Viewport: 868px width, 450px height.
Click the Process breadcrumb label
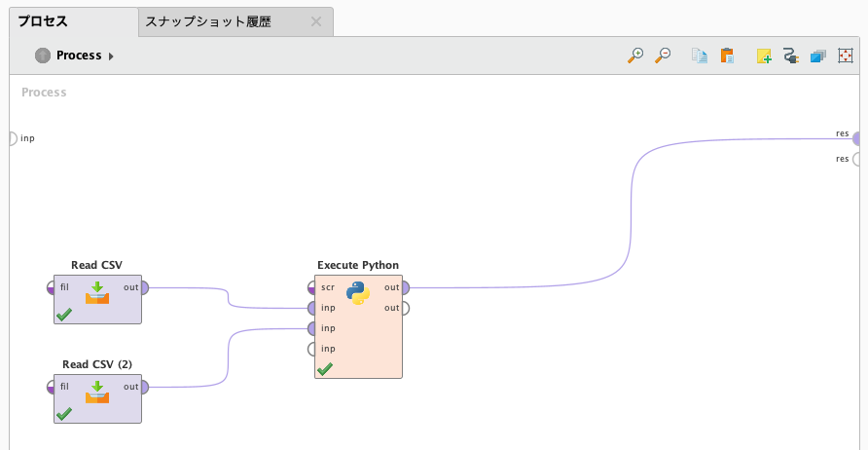click(x=79, y=56)
